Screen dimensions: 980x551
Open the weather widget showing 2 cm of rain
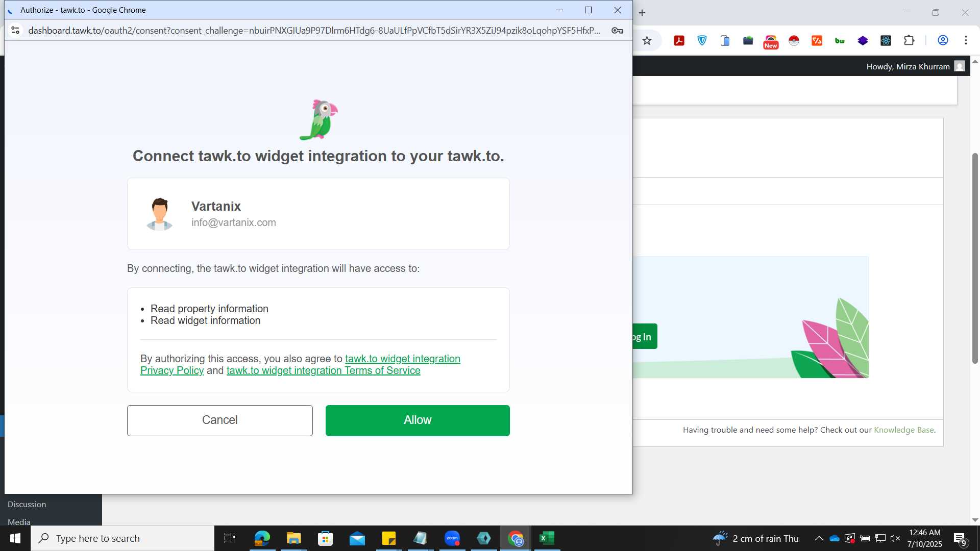tap(755, 538)
